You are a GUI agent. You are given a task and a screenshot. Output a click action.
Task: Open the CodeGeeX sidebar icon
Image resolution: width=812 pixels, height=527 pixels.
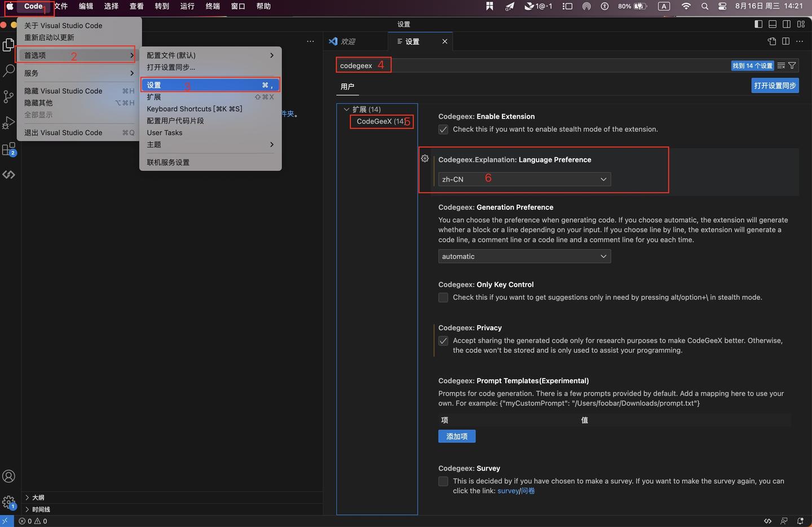click(8, 174)
